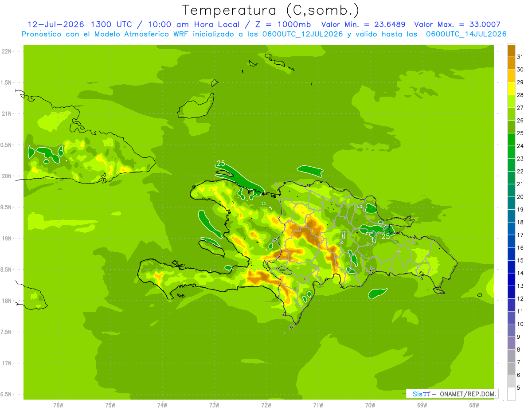Pick the blue legend swatch between 15 and 16

[x=511, y=254]
